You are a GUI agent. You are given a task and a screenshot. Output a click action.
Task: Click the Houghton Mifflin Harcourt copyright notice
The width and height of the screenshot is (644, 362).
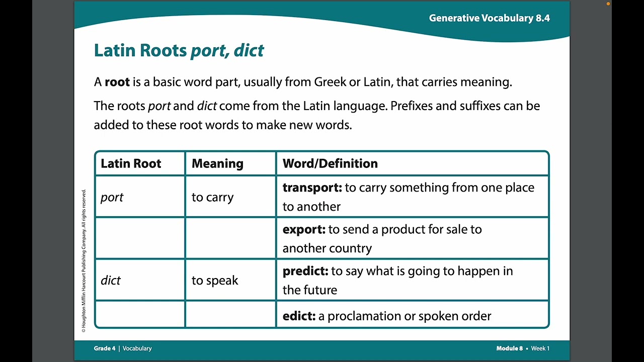pyautogui.click(x=84, y=260)
